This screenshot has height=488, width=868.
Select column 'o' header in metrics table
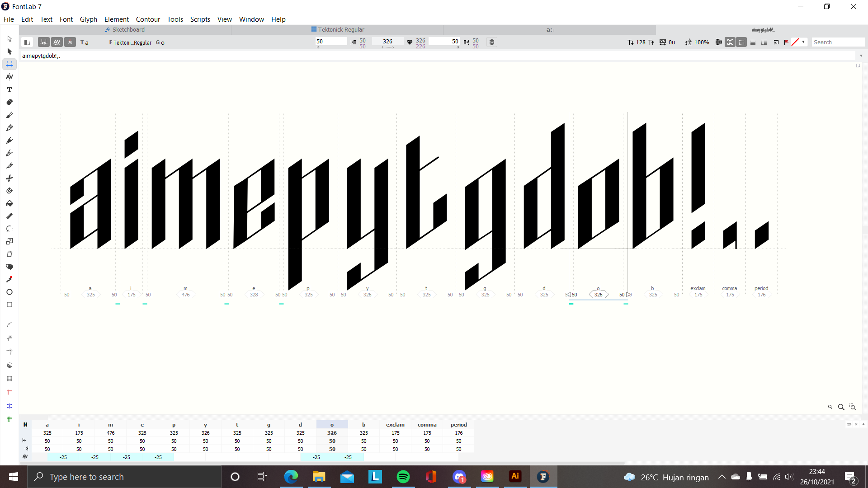[332, 425]
